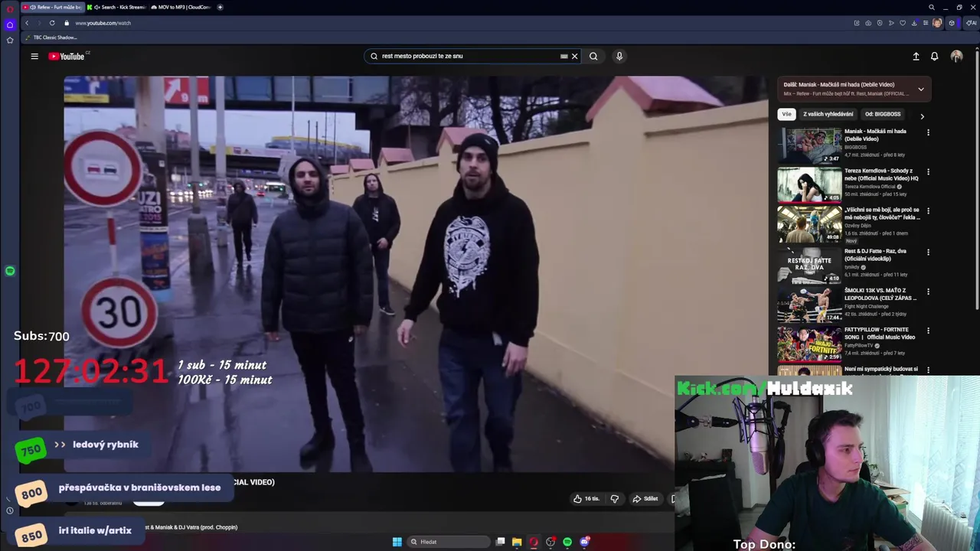Open options for 'Všichni se mě bojí' video
The height and width of the screenshot is (551, 980).
click(928, 211)
